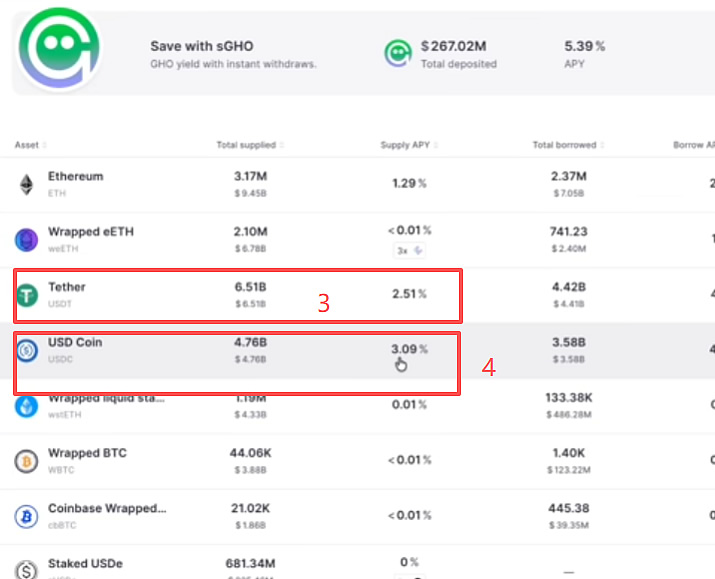Click the Wrapped BTC token icon
This screenshot has width=715, height=579.
click(x=26, y=461)
